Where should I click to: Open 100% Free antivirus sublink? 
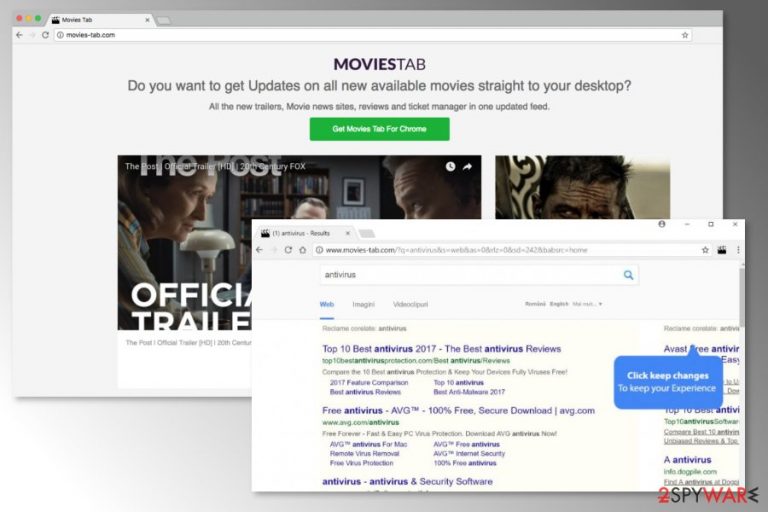pos(465,463)
